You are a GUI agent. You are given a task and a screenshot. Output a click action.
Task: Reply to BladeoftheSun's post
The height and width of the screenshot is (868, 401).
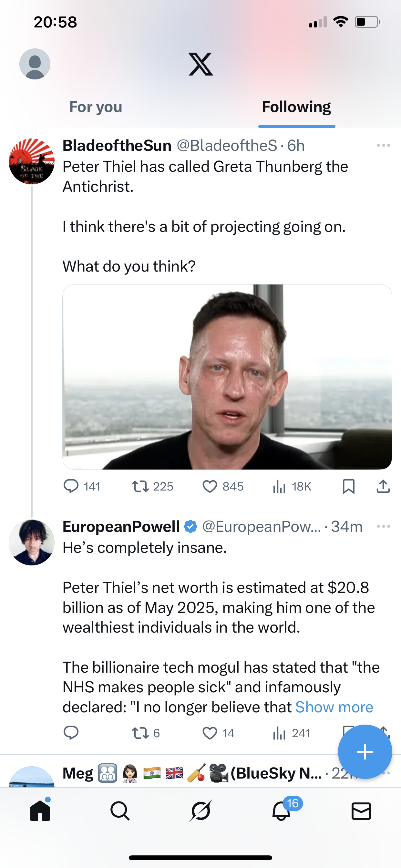(71, 486)
